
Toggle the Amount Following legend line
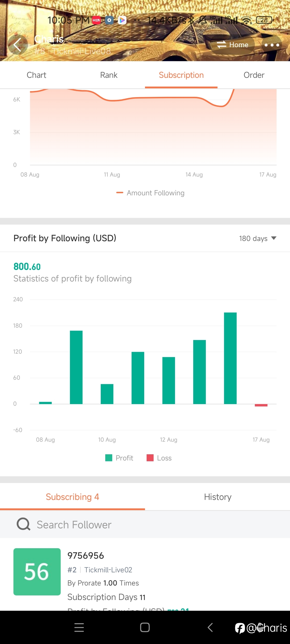(x=119, y=193)
